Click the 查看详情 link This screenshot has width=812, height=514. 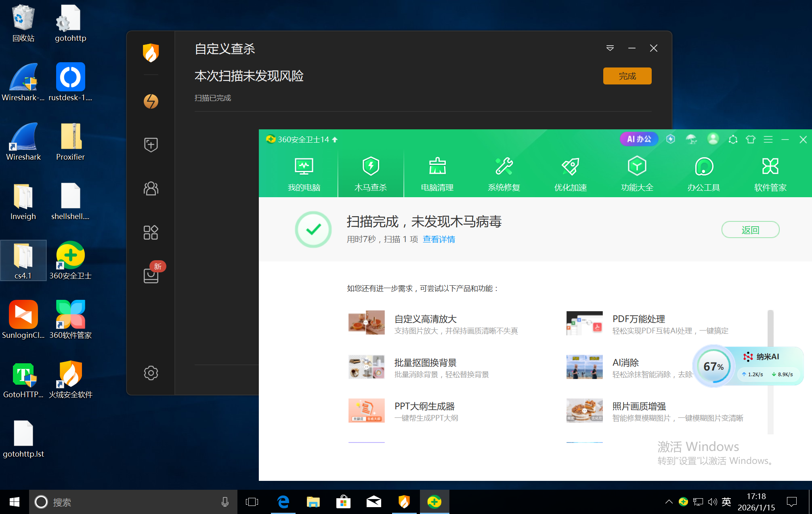(439, 239)
